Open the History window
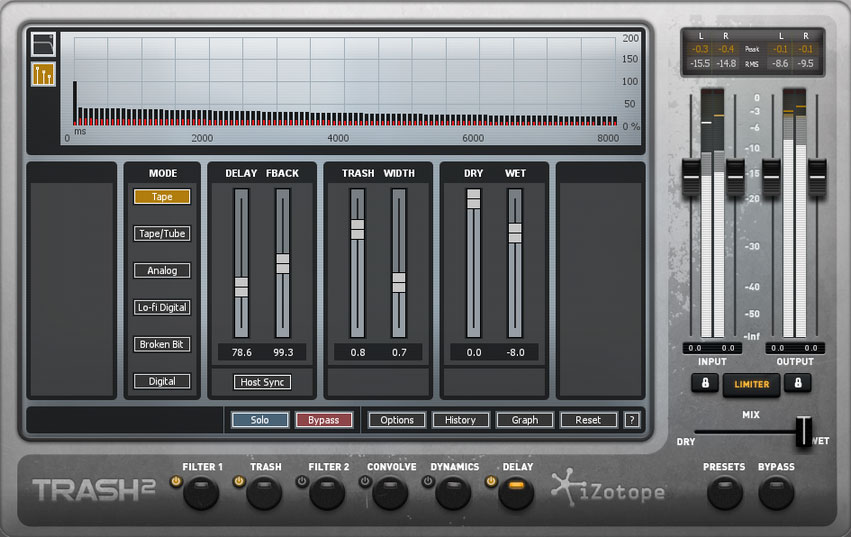The width and height of the screenshot is (851, 537). click(x=461, y=420)
